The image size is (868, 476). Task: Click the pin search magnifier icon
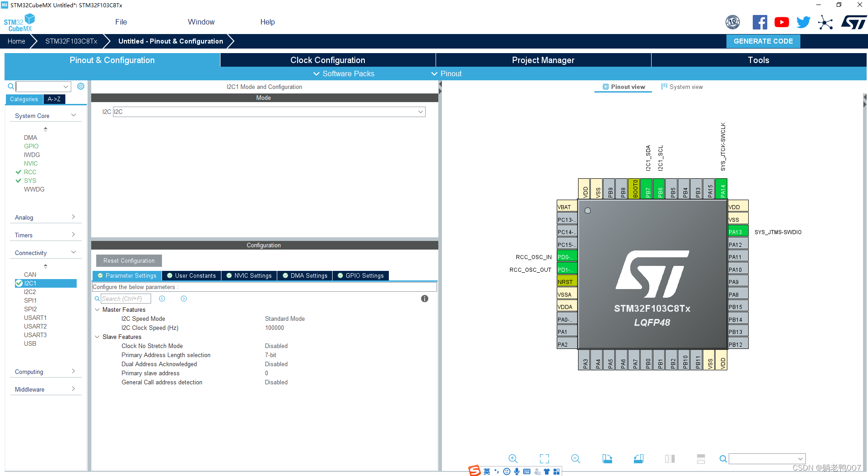pyautogui.click(x=723, y=459)
